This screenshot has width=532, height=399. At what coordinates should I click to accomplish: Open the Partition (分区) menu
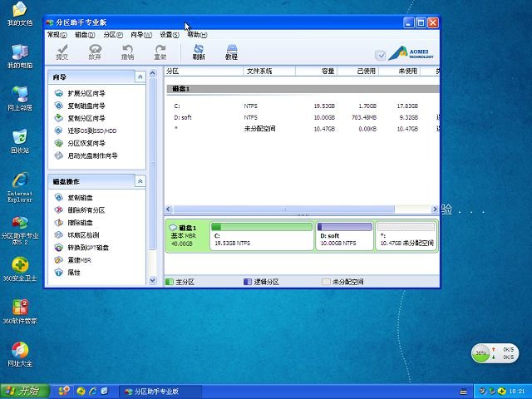click(113, 35)
